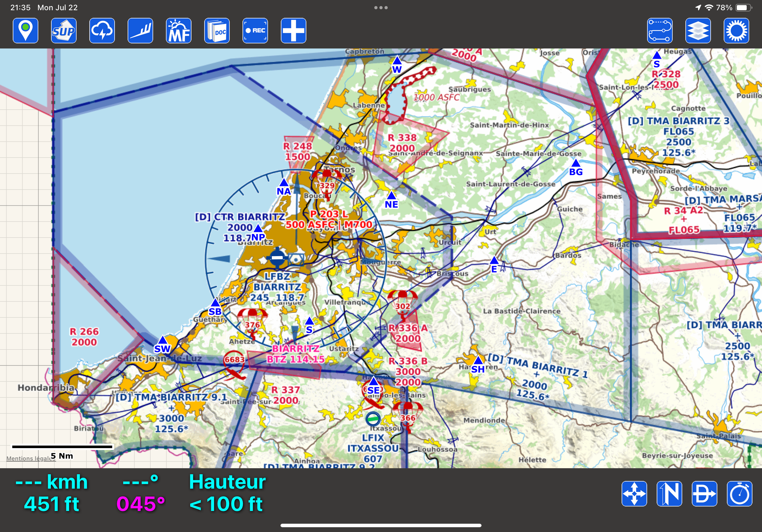Toggle north-up orientation N icon
Viewport: 762px width, 532px height.
point(669,493)
